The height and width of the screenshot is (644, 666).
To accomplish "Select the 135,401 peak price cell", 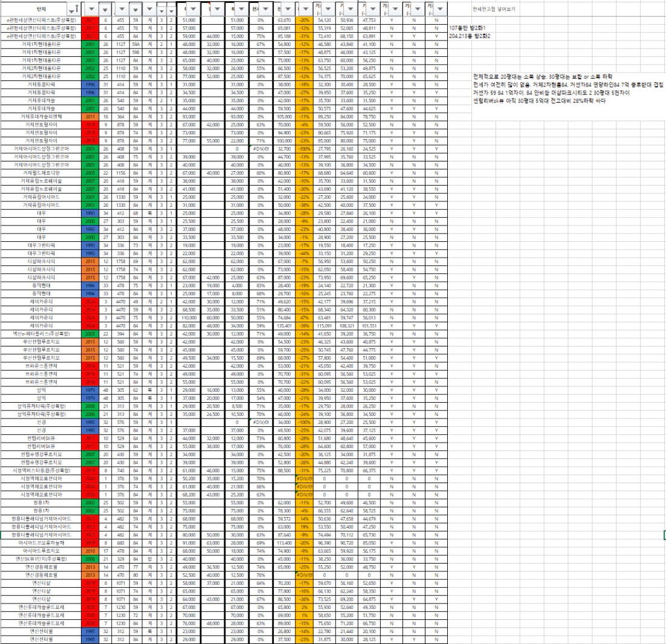I will pyautogui.click(x=283, y=326).
